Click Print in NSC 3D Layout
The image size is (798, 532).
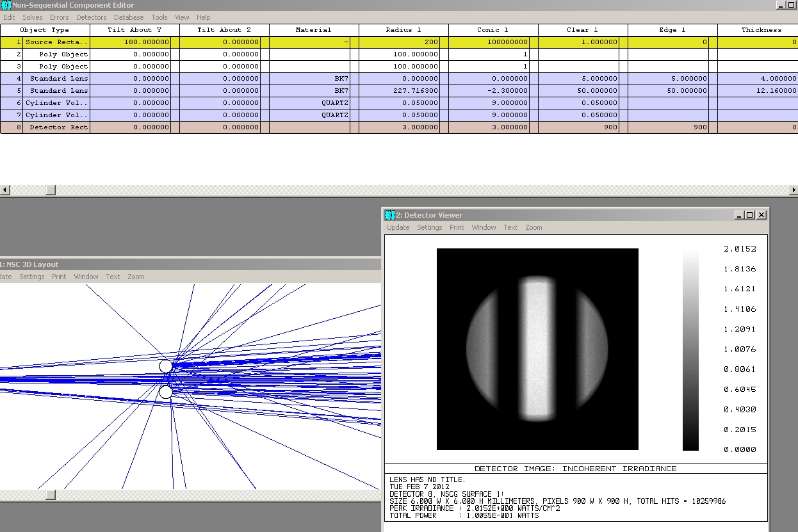(x=59, y=277)
